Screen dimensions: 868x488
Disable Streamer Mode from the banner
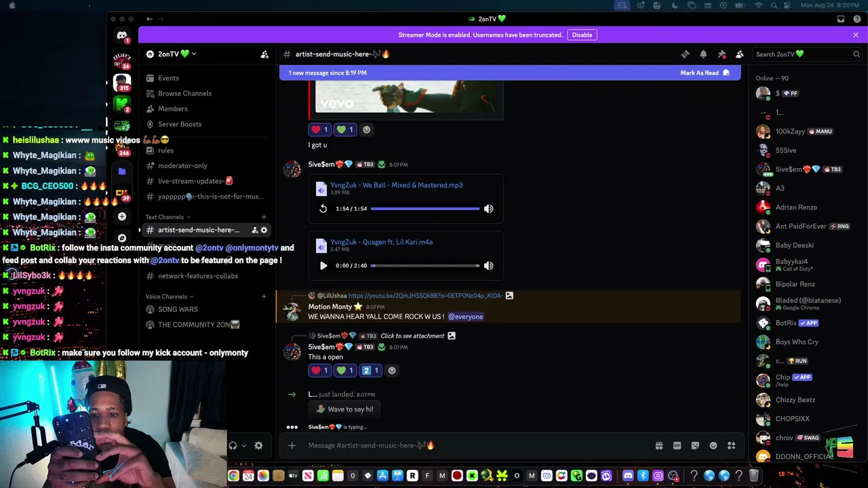pos(582,35)
